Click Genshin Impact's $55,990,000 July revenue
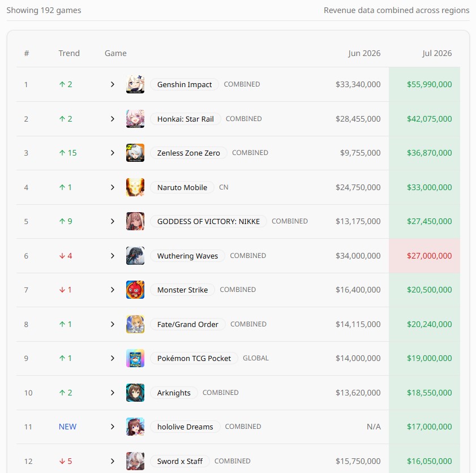Screen dimensions: 476x473 pos(429,84)
